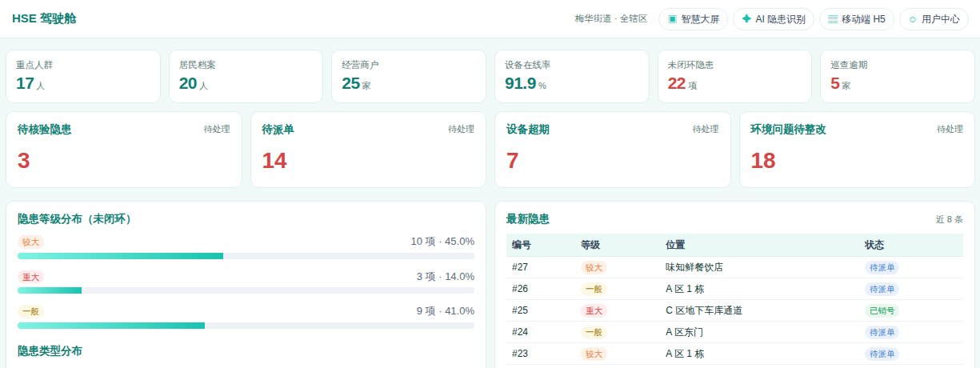Click the 已销号 status in row #25
The height and width of the screenshot is (368, 980).
(882, 310)
